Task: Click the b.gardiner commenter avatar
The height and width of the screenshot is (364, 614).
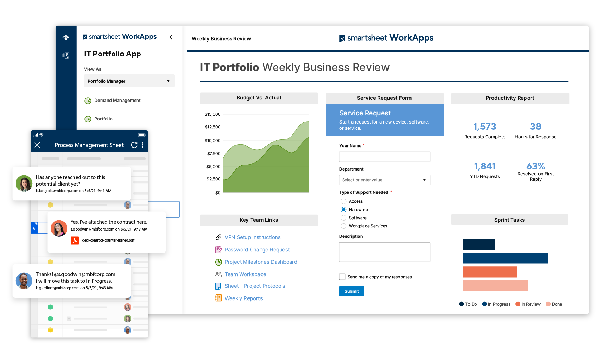Action: (24, 281)
